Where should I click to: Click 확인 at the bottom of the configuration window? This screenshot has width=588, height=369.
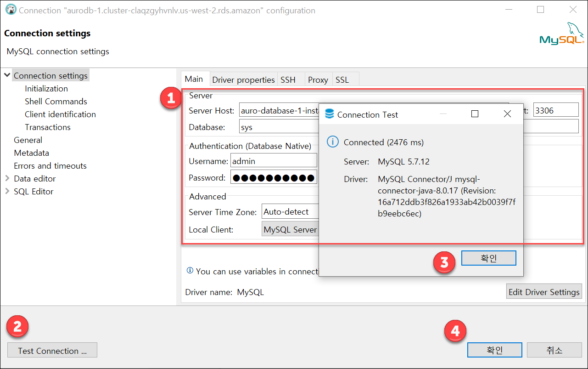(x=495, y=350)
